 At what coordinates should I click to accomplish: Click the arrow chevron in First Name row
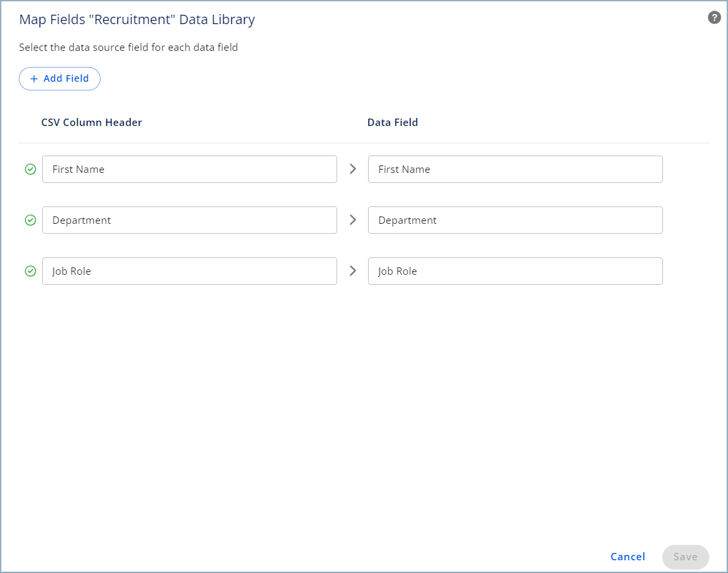(x=353, y=170)
